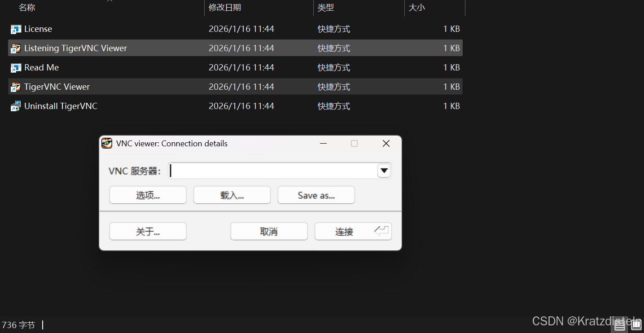Sort files by the 名称 column header
The width and height of the screenshot is (644, 333).
[27, 8]
